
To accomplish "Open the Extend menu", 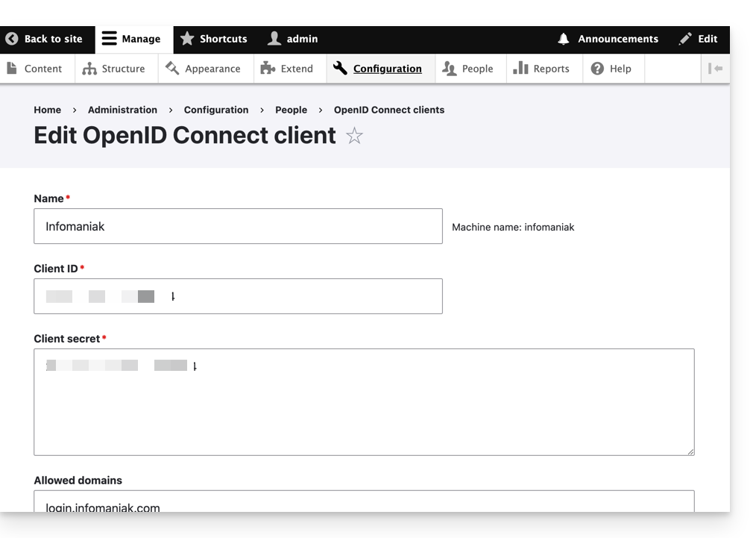I will (x=290, y=69).
